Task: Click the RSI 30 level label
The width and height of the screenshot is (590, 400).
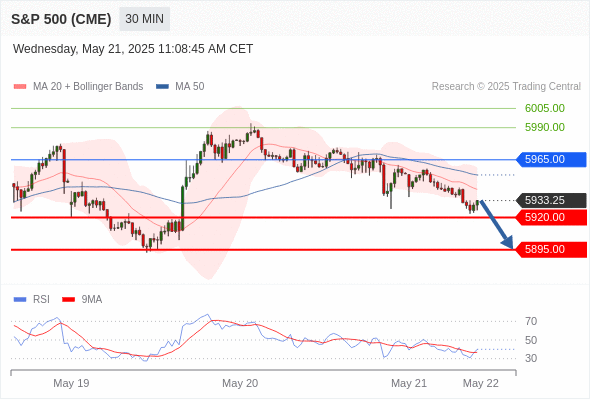Action: [531, 358]
